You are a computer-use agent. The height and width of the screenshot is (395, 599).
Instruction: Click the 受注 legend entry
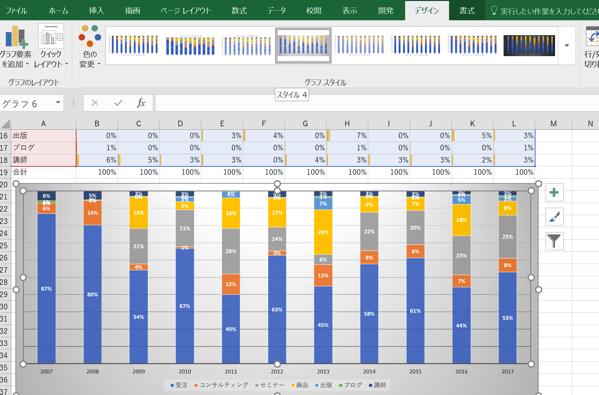[179, 385]
